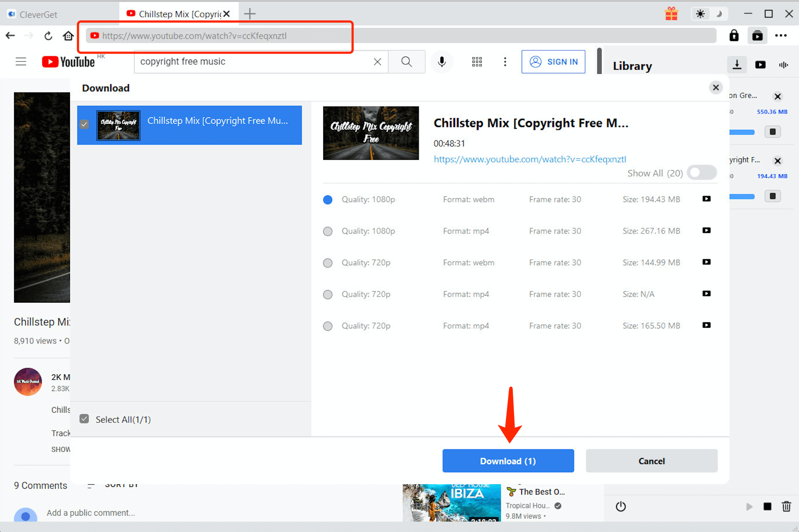Click the Download 1 button
This screenshot has width=799, height=532.
click(508, 460)
